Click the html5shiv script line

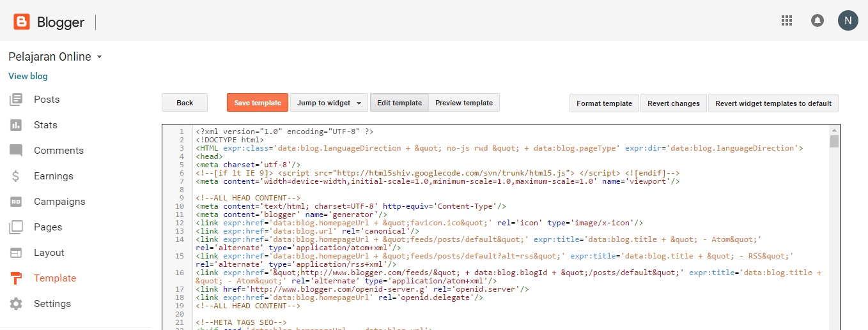[x=437, y=173]
